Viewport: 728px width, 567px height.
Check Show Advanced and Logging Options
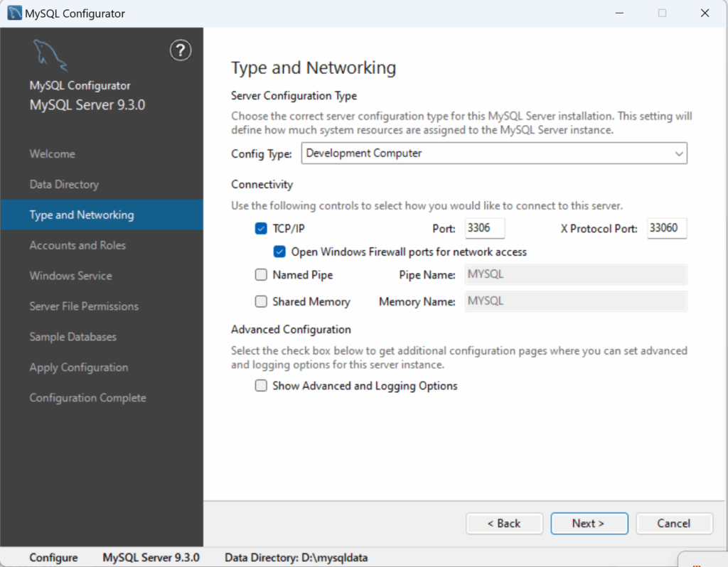click(x=261, y=386)
